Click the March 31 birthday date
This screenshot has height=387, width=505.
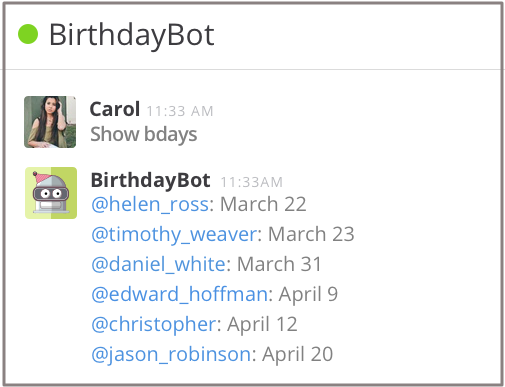pos(279,264)
